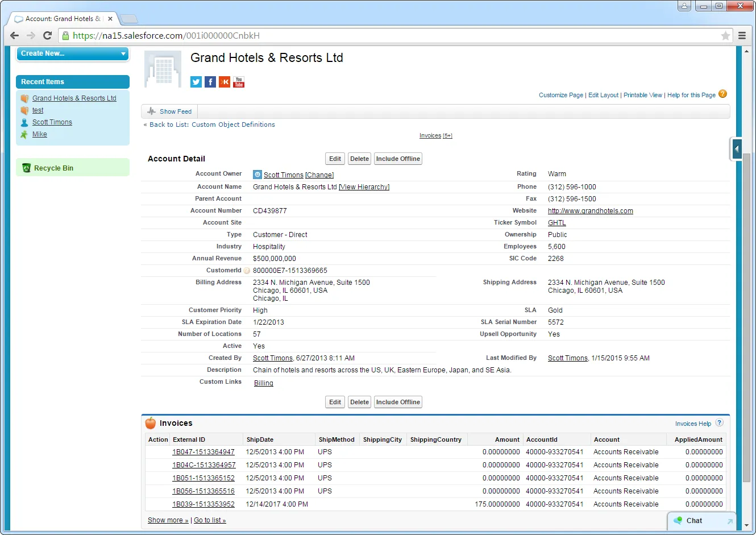
Task: Edit the account details
Action: point(334,159)
